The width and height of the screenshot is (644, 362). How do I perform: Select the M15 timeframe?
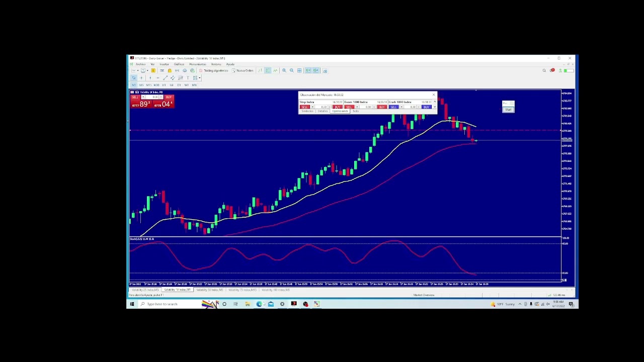(149, 85)
